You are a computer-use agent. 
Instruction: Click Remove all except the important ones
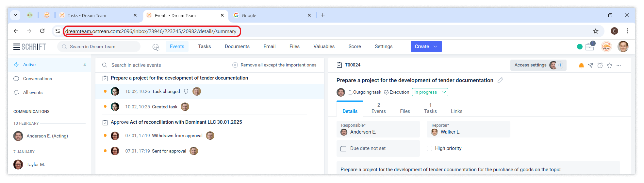coord(278,65)
